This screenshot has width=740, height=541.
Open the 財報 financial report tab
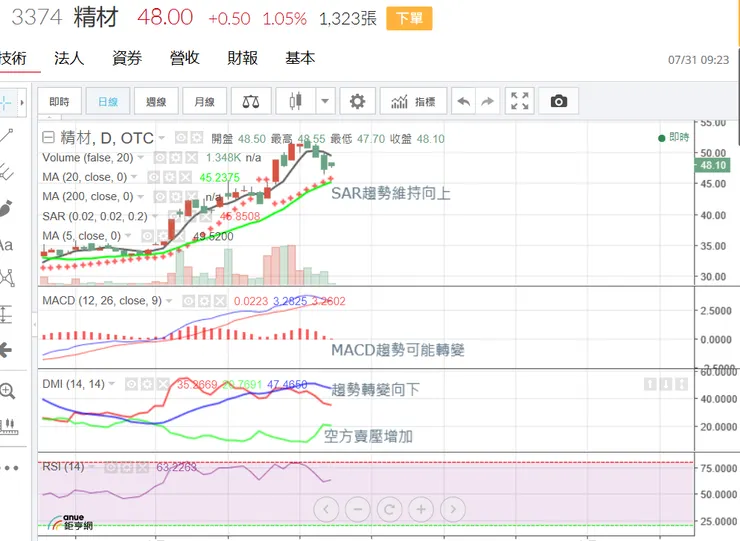coord(243,58)
